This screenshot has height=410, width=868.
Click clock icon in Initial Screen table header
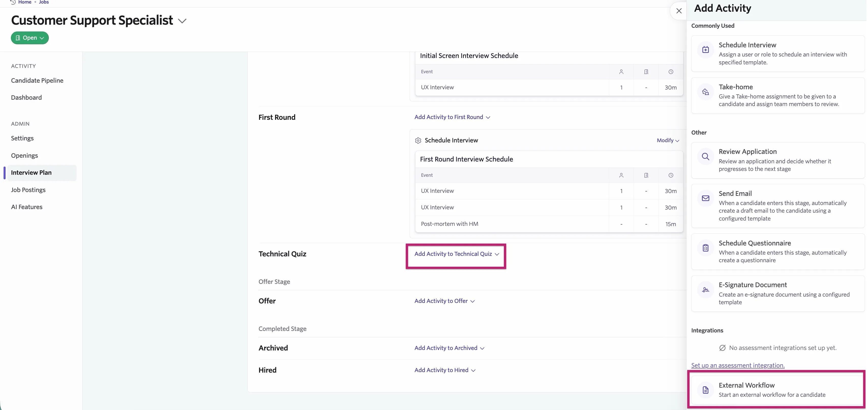[x=670, y=72]
